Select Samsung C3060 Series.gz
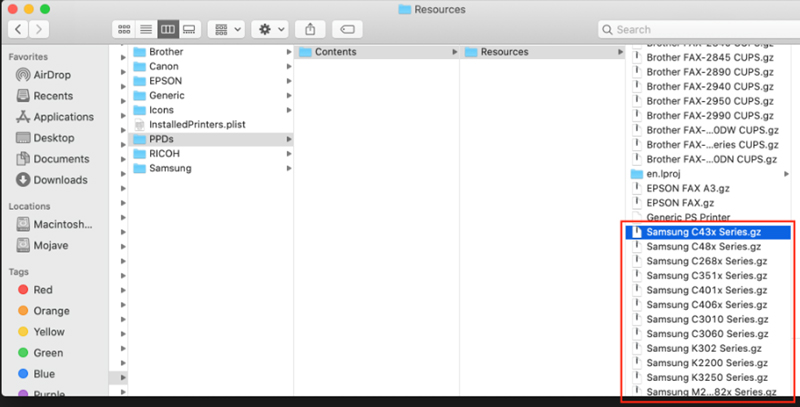800x407 pixels. [709, 334]
